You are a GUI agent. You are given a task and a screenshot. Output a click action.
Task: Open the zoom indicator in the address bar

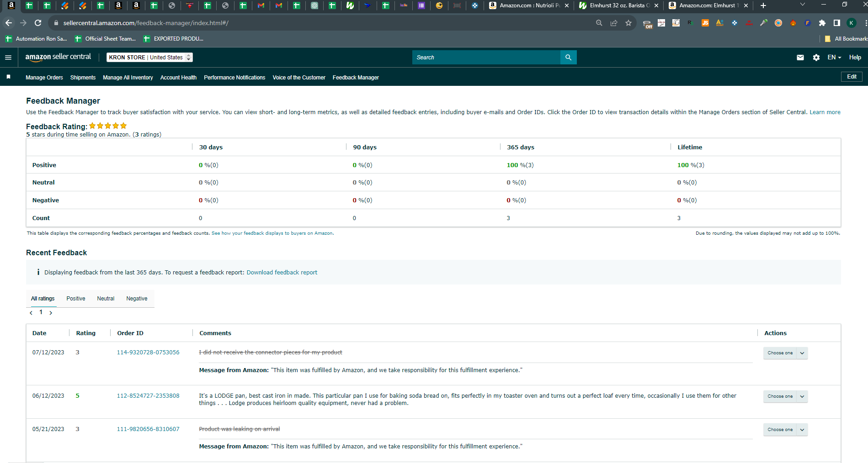click(x=599, y=23)
